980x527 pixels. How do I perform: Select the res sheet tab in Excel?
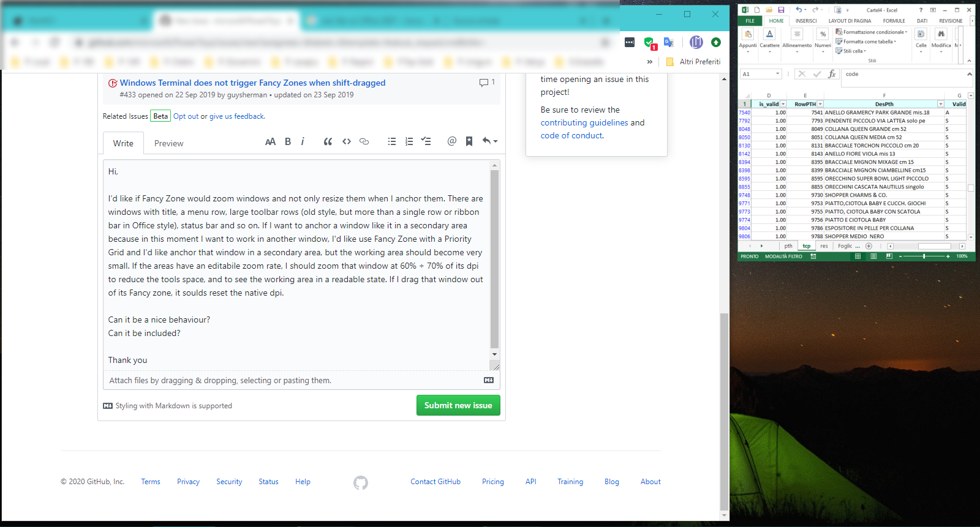(x=824, y=246)
